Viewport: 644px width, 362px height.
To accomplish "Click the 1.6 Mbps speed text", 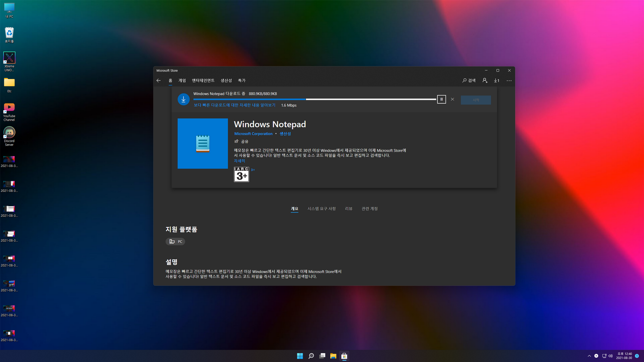I will [289, 105].
